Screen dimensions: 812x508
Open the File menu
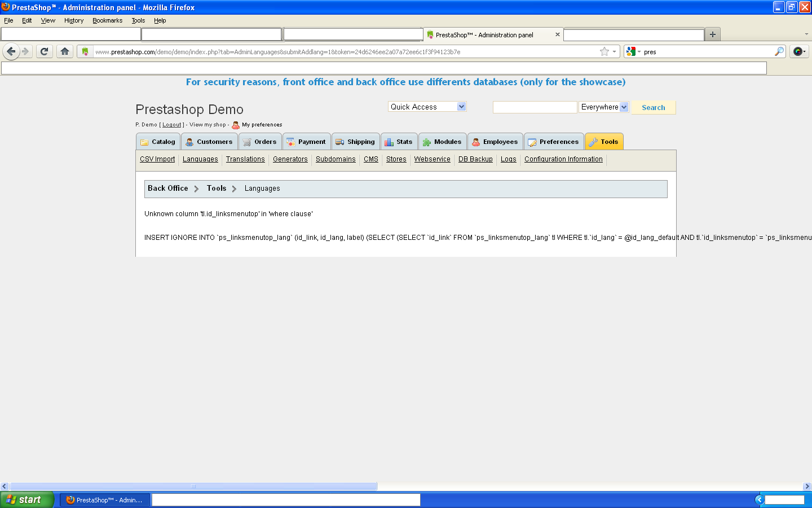(8, 20)
